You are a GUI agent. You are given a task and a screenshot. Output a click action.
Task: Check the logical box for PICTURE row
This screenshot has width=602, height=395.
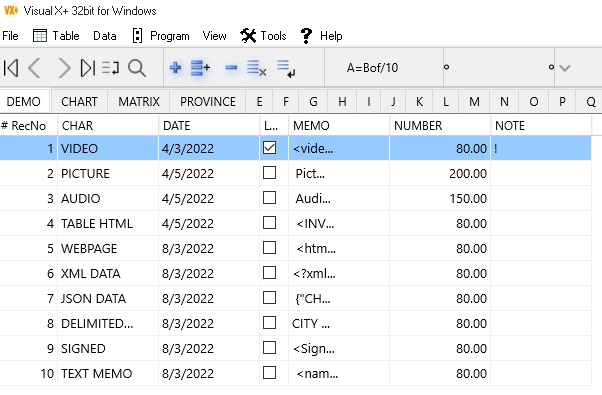[269, 173]
